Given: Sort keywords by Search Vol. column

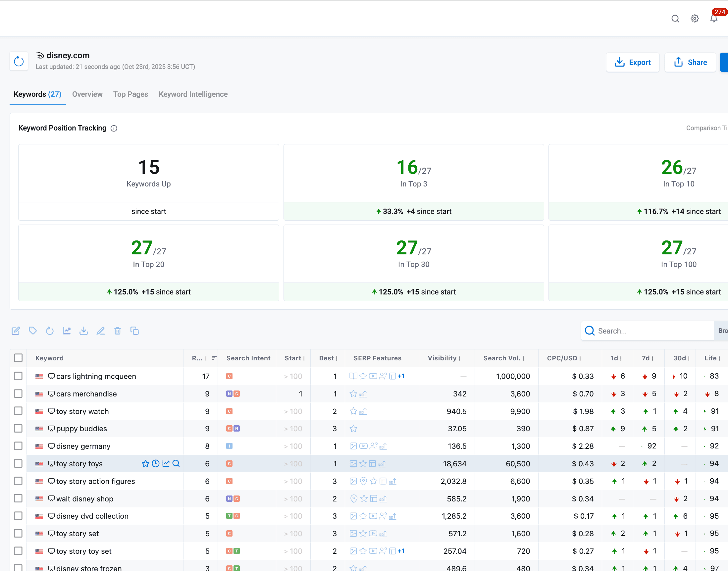Looking at the screenshot, I should tap(504, 358).
